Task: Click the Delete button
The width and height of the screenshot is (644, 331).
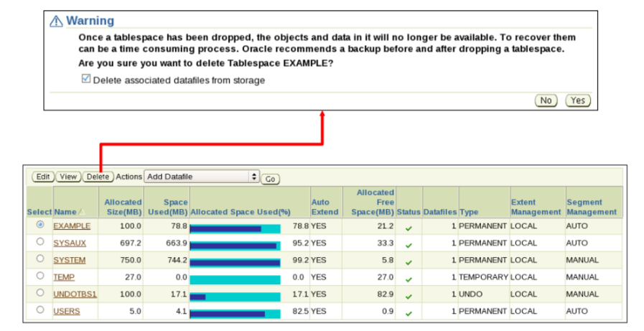Action: (x=98, y=177)
